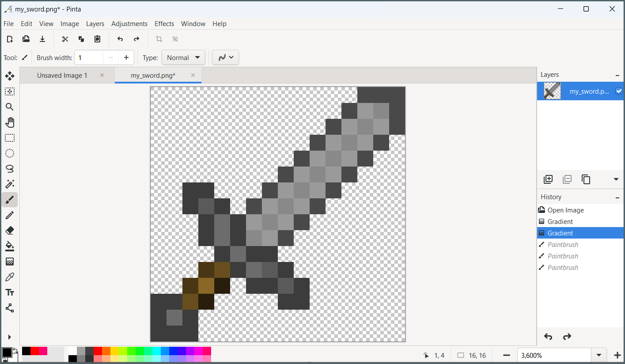
Task: Click the Save download-arrow icon
Action: click(x=42, y=39)
